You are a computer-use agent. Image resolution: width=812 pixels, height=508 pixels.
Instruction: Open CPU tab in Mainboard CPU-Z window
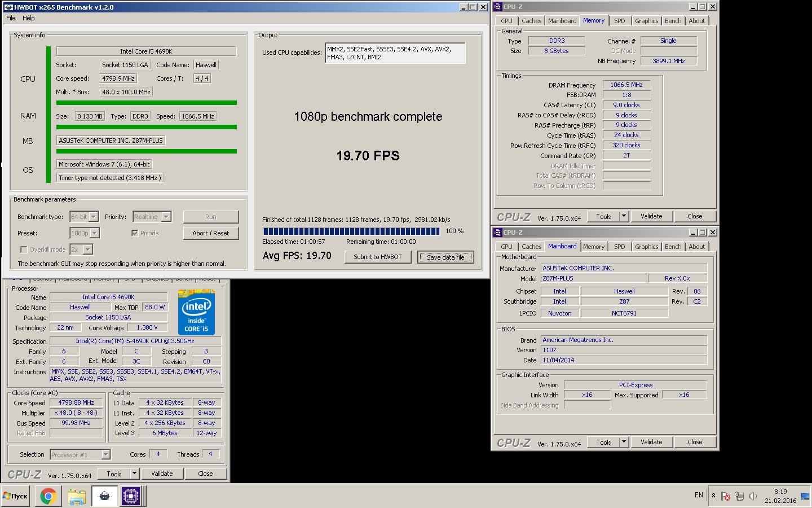[x=506, y=247]
